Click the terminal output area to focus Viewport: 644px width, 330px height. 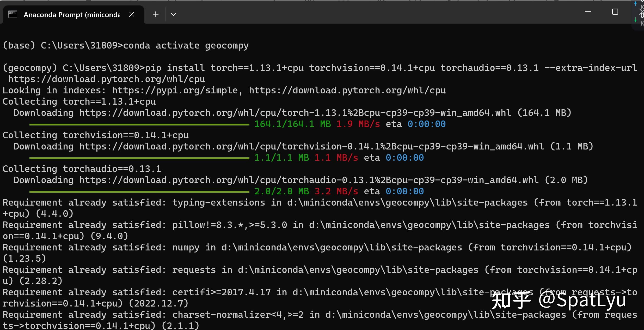pos(313,248)
